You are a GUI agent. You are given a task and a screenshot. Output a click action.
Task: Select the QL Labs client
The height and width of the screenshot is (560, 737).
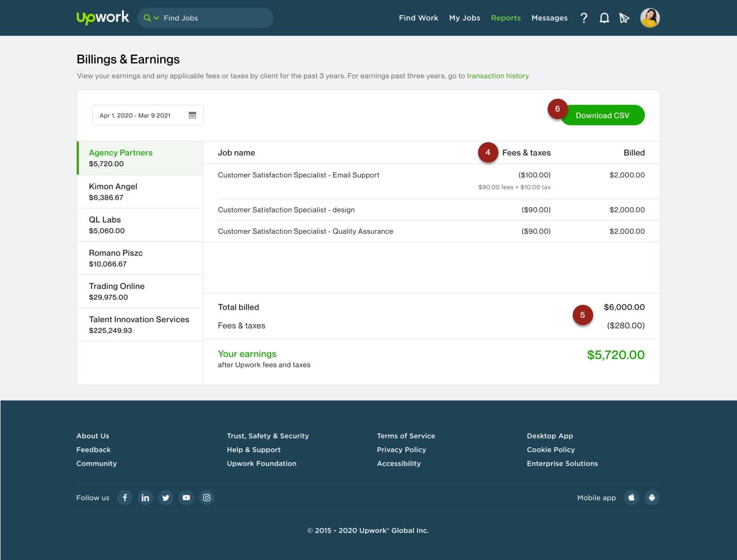[140, 225]
